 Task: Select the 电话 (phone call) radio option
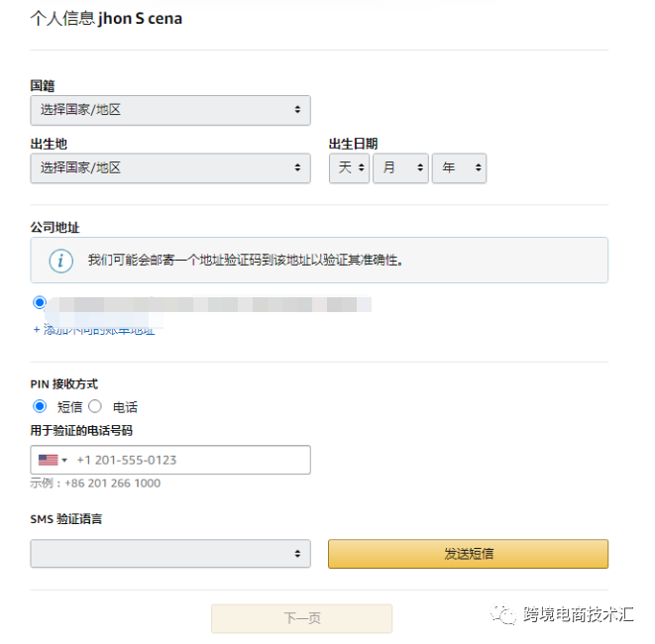(95, 406)
